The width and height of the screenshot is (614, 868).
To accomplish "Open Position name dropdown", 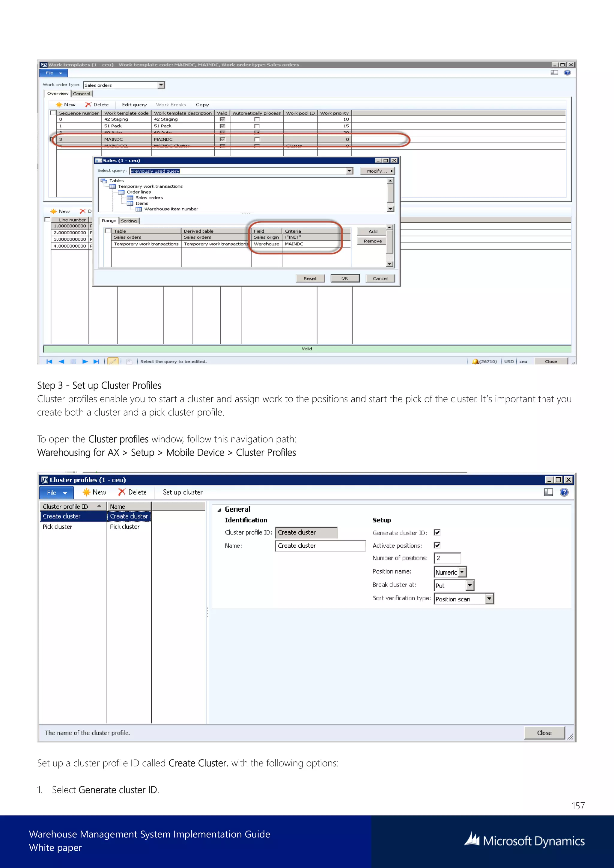I will [462, 572].
